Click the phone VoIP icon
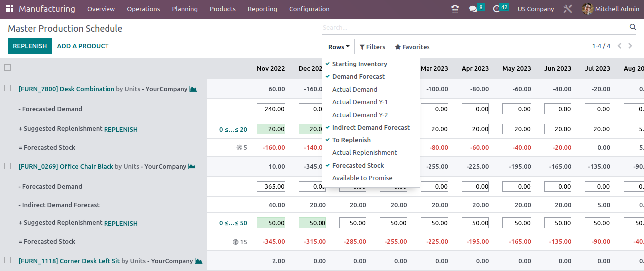Viewport: 644px width, 271px height. tap(455, 9)
